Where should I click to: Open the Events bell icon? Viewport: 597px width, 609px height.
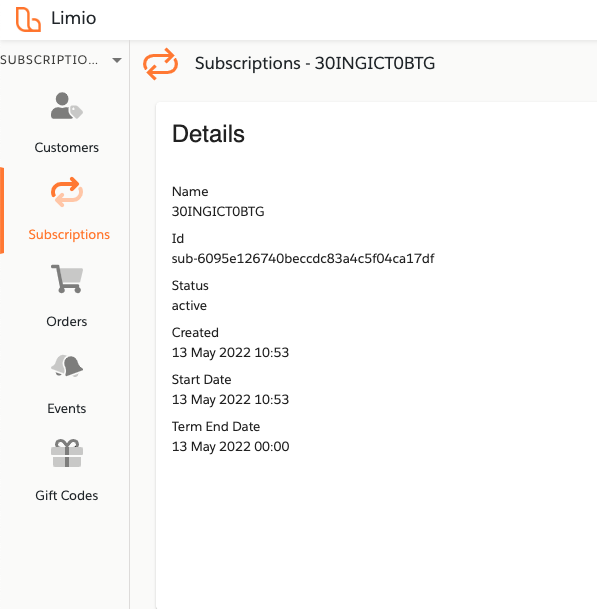(x=67, y=365)
